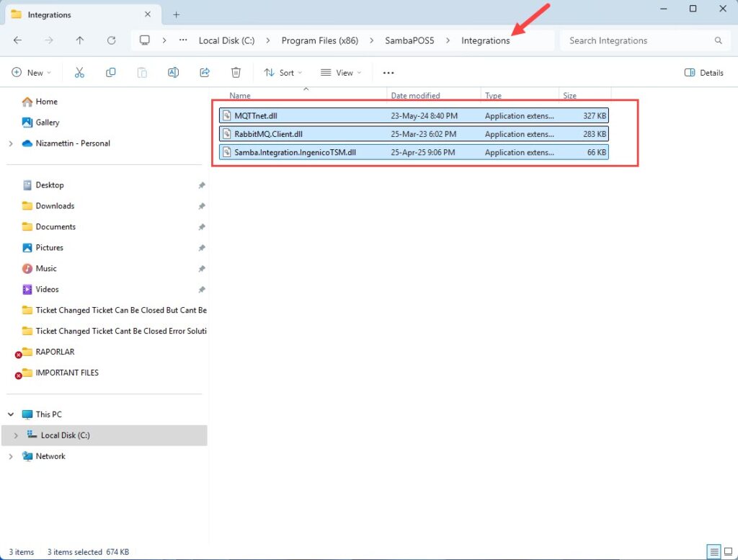Expand the Local Disk (C:) tree node
Viewport: 738px width, 560px height.
click(16, 436)
